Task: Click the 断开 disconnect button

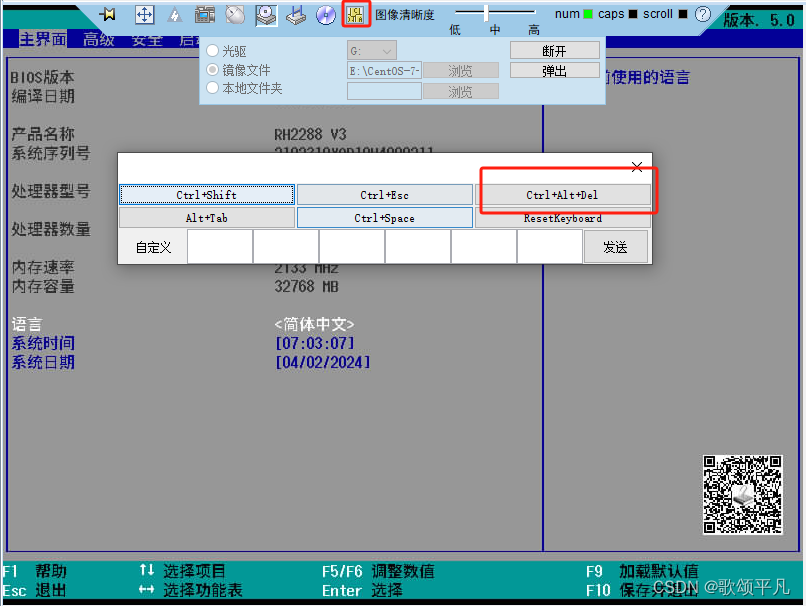Action: coord(555,50)
